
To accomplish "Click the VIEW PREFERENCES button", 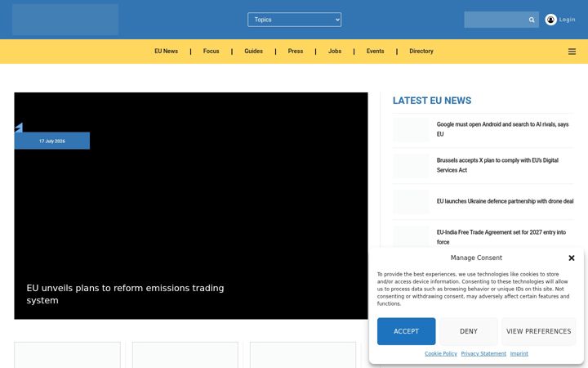I will coord(538,331).
